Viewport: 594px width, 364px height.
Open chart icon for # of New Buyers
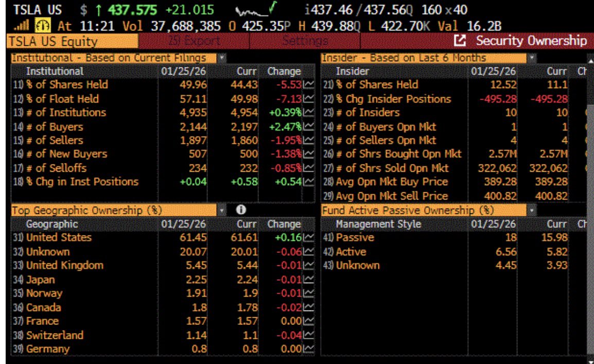click(x=308, y=154)
